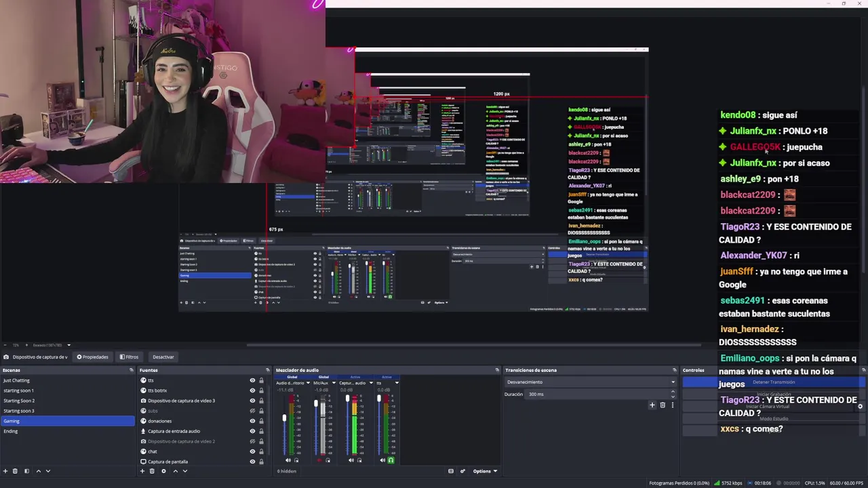Move scene up arrow in Escenas toolbar
This screenshot has height=488, width=868.
pyautogui.click(x=38, y=471)
